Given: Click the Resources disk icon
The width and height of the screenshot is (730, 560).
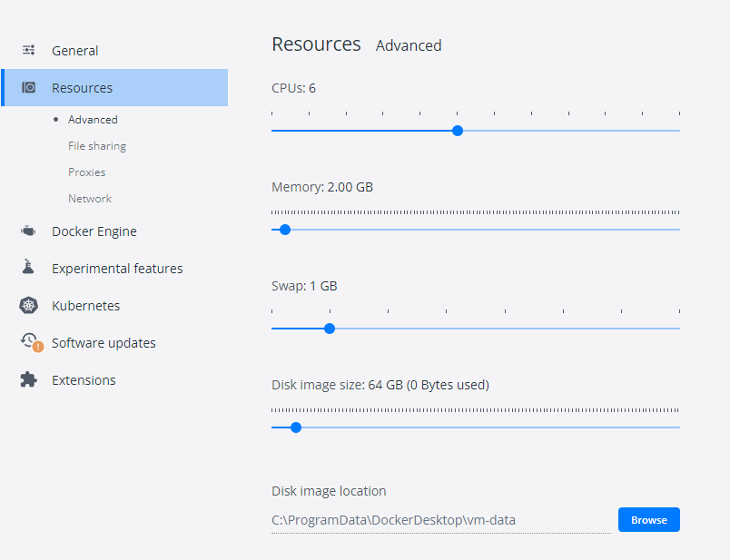Looking at the screenshot, I should click(29, 88).
